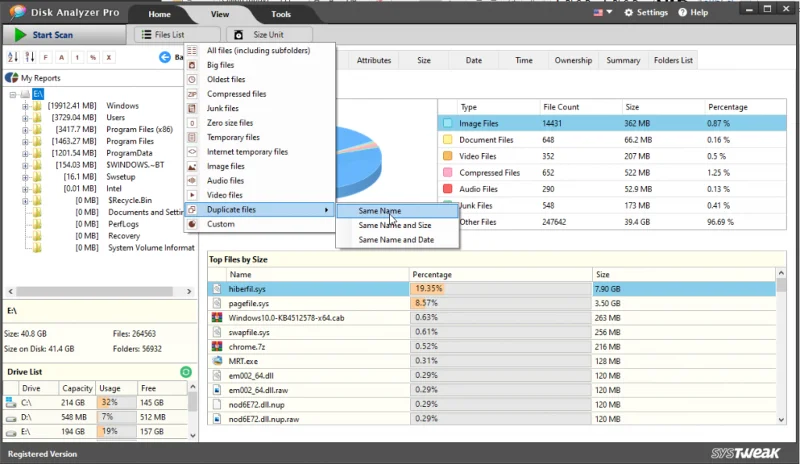Viewport: 800px width, 464px height.
Task: Open the Size Unit menu
Action: click(x=269, y=35)
